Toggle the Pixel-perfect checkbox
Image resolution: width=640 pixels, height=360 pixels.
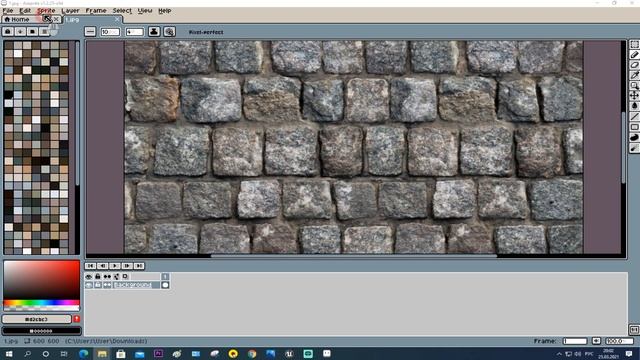pyautogui.click(x=206, y=32)
